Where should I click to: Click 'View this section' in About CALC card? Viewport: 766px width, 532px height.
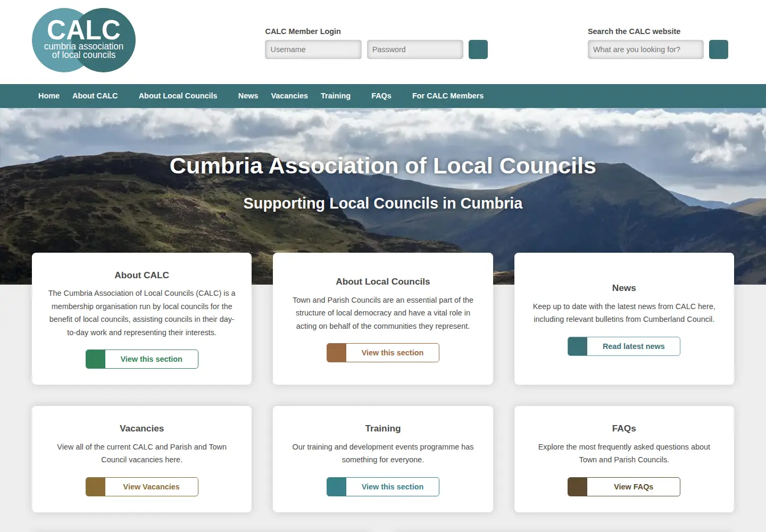pos(142,359)
